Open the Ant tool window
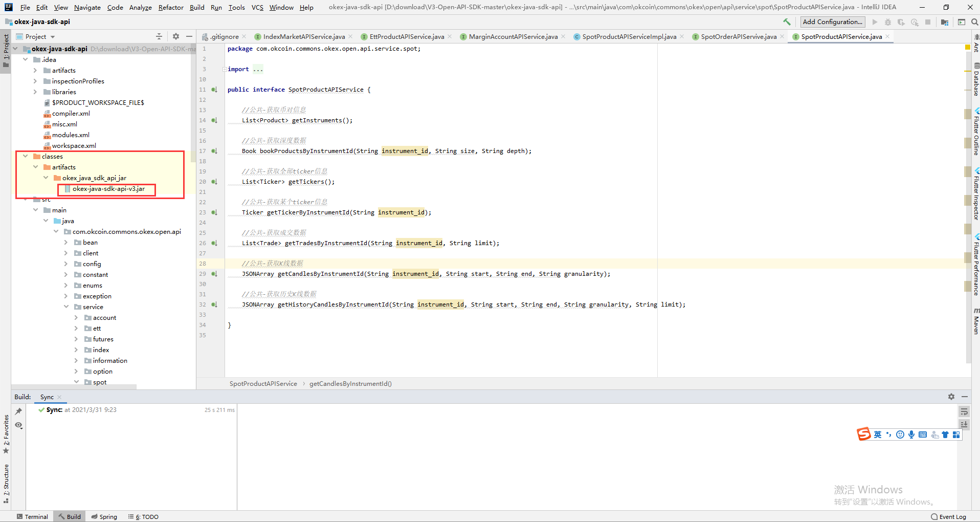Image resolution: width=980 pixels, height=522 pixels. tap(976, 43)
